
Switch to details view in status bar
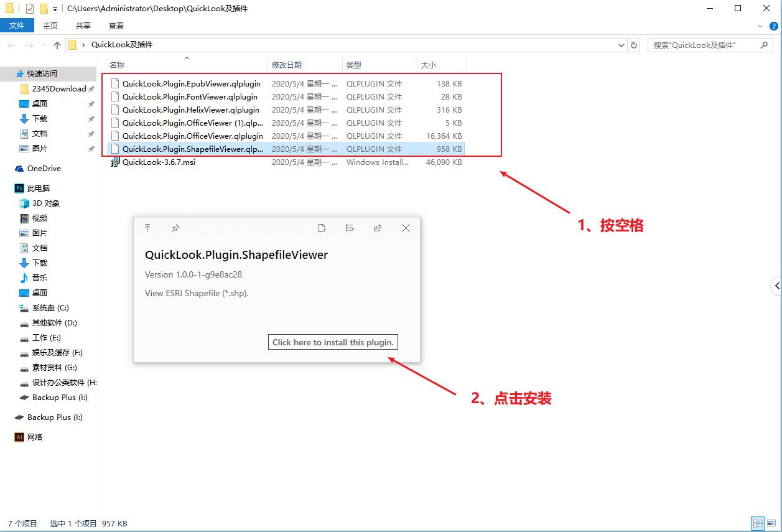758,523
